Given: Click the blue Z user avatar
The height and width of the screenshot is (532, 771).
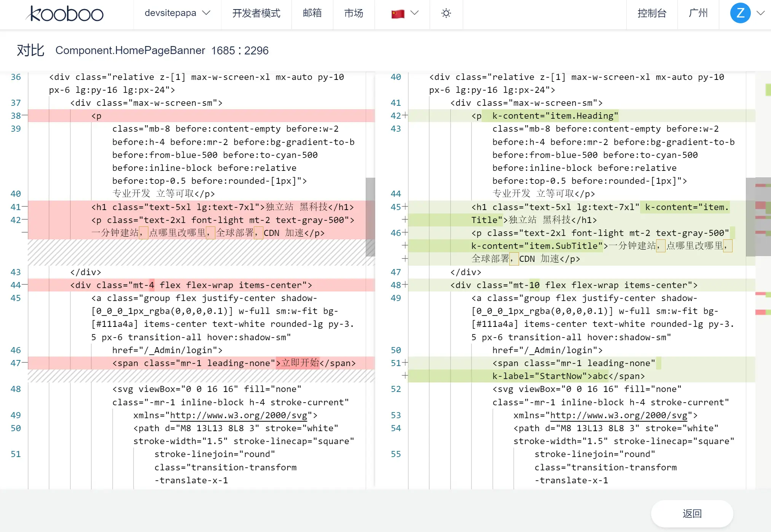Looking at the screenshot, I should 740,13.
